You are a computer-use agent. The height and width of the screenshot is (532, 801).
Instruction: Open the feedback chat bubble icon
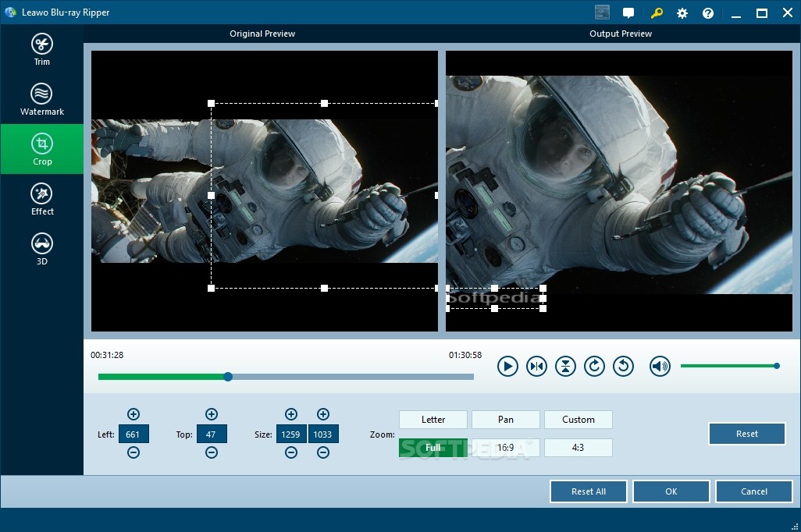[628, 12]
